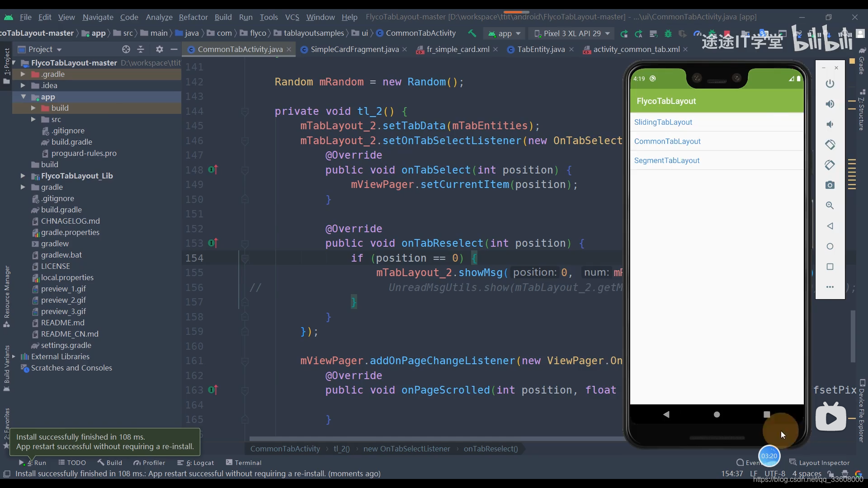
Task: Tap the phone screen Recents navigation button
Action: click(x=767, y=414)
